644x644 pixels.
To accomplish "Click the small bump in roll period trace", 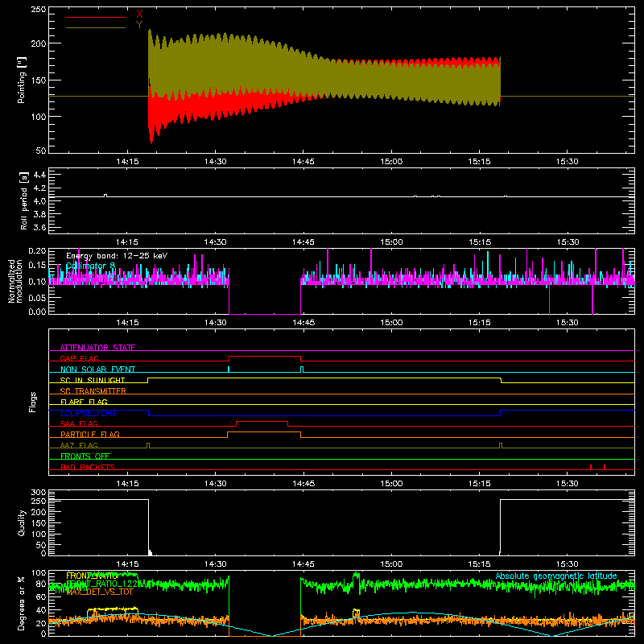I will click(105, 195).
